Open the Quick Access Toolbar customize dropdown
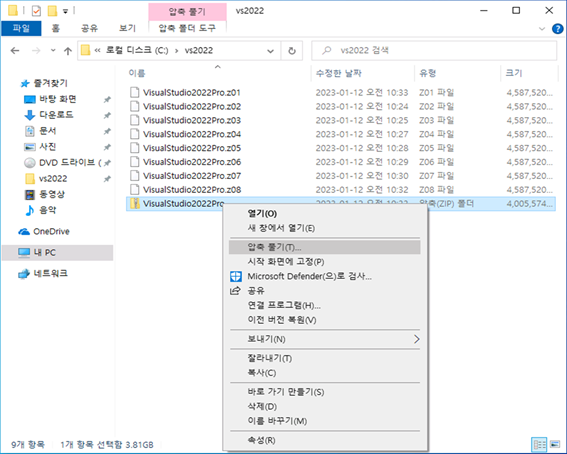This screenshot has height=454, width=567. pyautogui.click(x=65, y=11)
